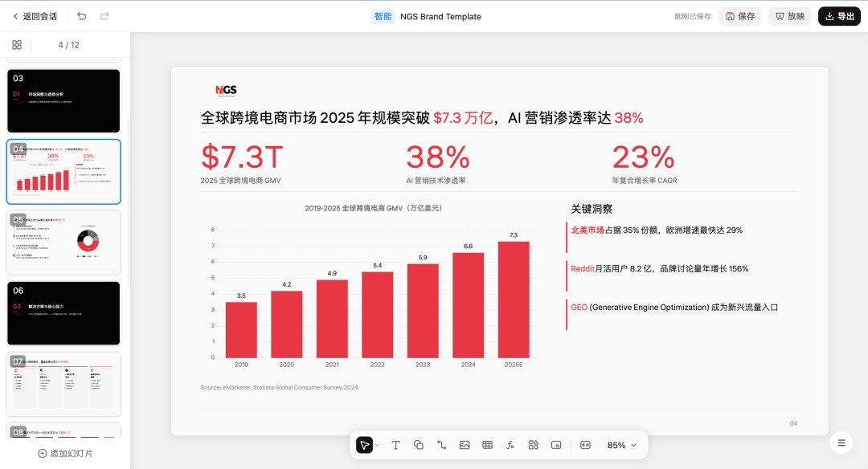
Task: Insert a table using the grid icon
Action: click(487, 445)
